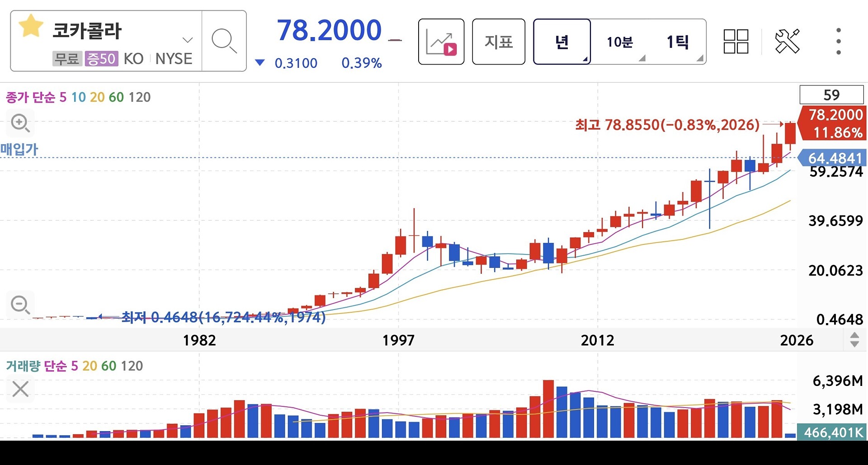Click the candle count box showing 59
Image resolution: width=868 pixels, height=465 pixels.
pyautogui.click(x=831, y=95)
